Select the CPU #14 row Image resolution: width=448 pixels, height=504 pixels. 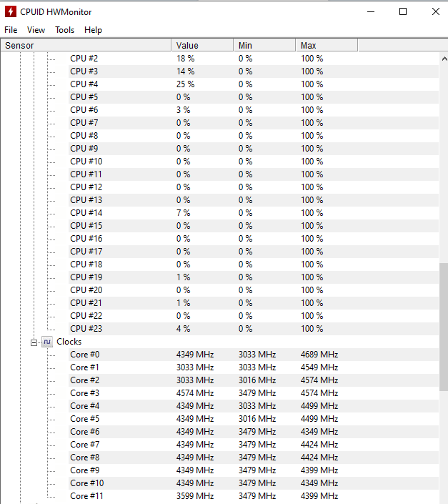pyautogui.click(x=254, y=213)
